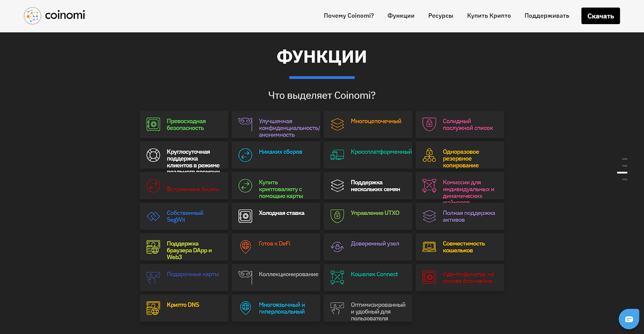Click the Солидный послужной список label
Viewport: 644px width, 334px height.
point(468,125)
